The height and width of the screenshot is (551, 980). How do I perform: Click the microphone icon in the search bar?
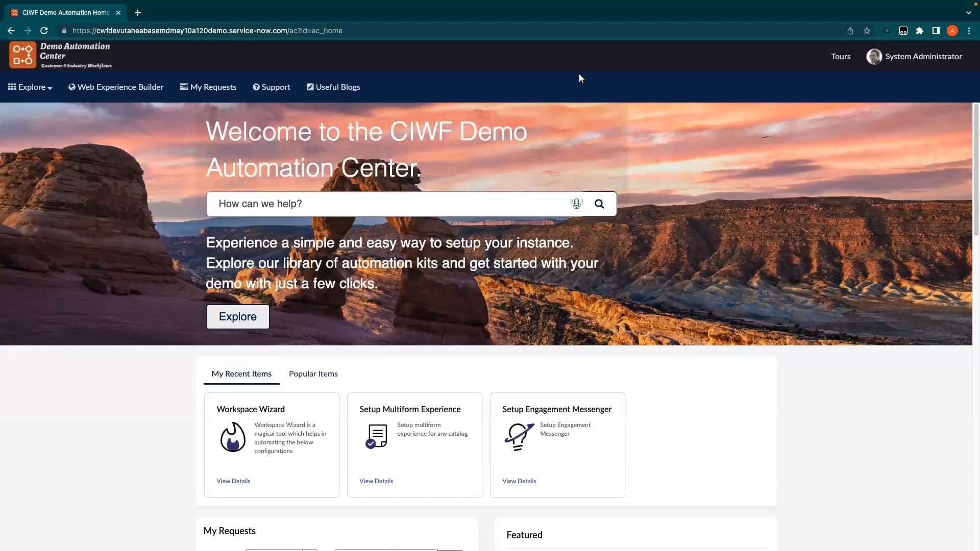pos(576,204)
